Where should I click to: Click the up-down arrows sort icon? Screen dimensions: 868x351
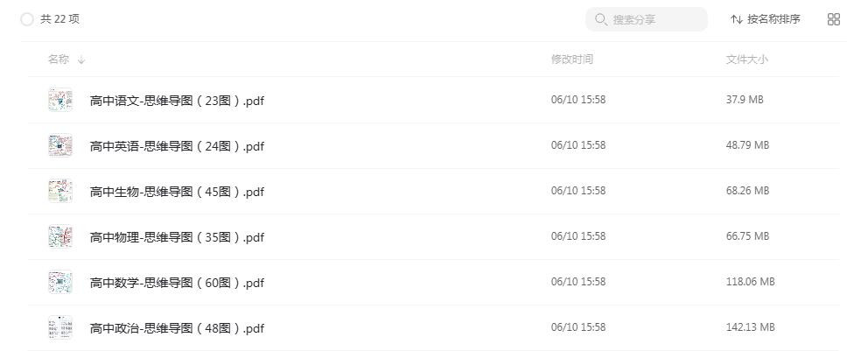click(736, 19)
